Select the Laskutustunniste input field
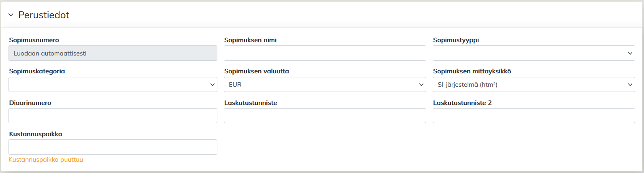 [x=325, y=116]
